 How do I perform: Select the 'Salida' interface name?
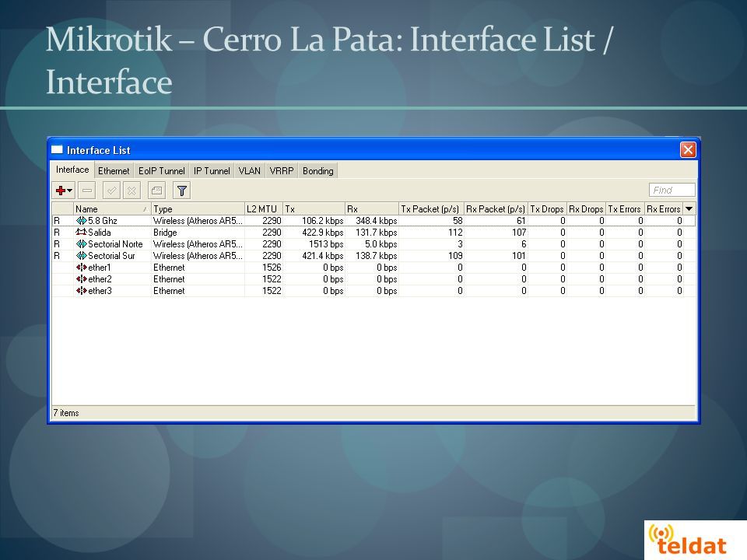[x=100, y=233]
